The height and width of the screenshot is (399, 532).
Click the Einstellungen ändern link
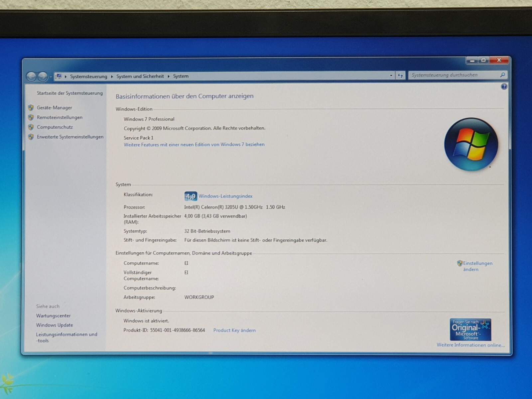tap(478, 266)
